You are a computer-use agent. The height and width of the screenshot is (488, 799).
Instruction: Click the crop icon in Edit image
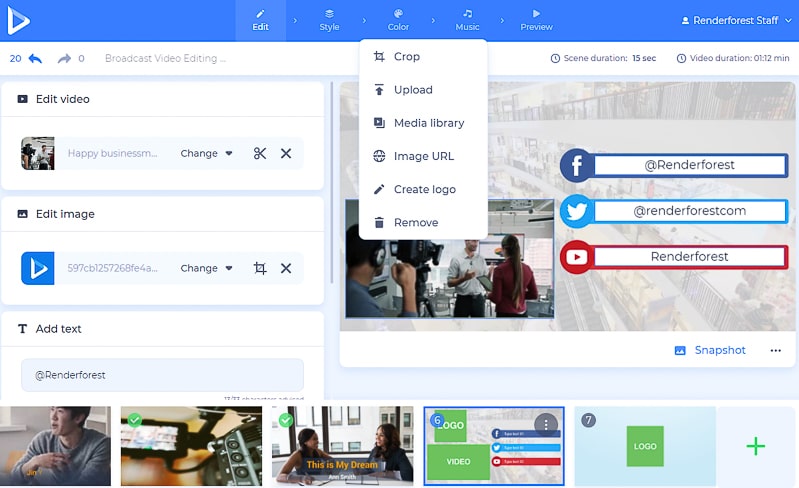click(x=260, y=268)
